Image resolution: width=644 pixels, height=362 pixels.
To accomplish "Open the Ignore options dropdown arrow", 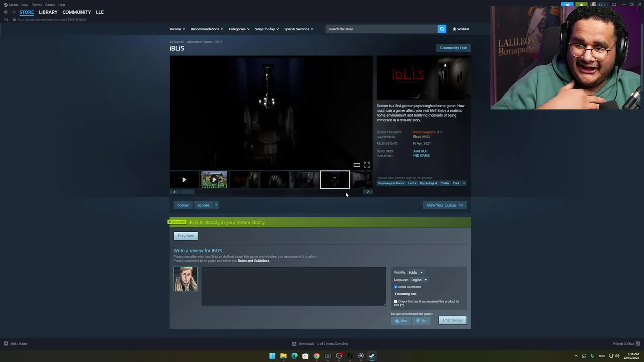I will pyautogui.click(x=216, y=205).
